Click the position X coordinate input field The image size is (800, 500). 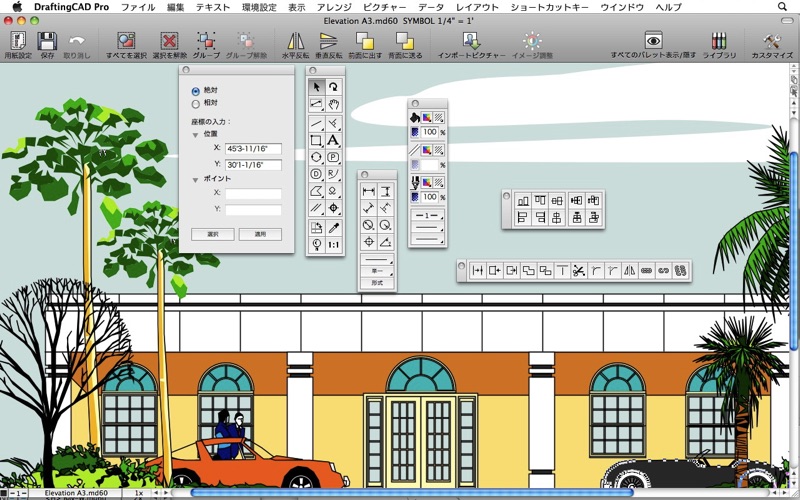(x=252, y=149)
